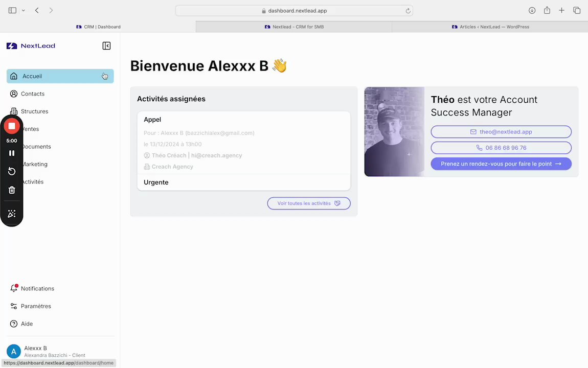Click the handshake icon in activities button
The width and height of the screenshot is (588, 368).
point(337,203)
